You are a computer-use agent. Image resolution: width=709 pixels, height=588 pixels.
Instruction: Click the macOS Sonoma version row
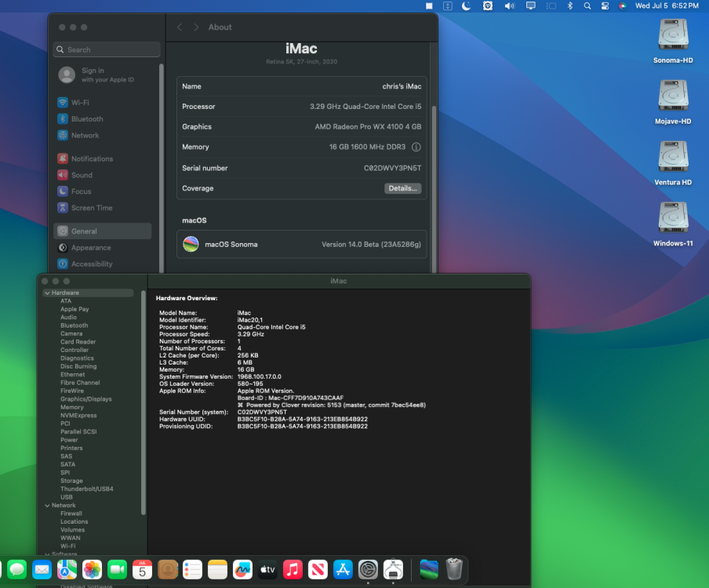tap(302, 244)
